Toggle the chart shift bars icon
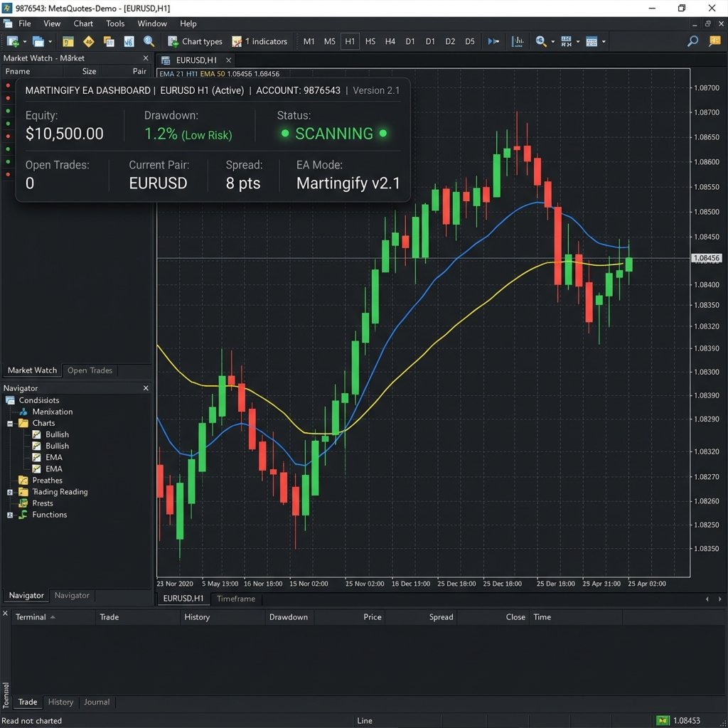 518,41
